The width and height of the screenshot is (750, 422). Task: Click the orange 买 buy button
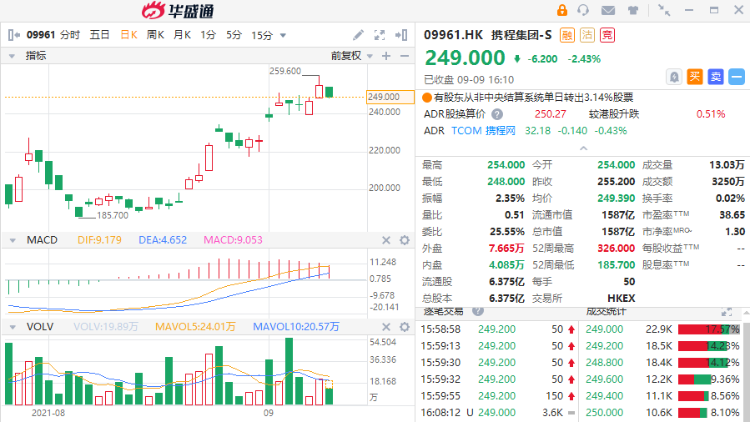[695, 77]
